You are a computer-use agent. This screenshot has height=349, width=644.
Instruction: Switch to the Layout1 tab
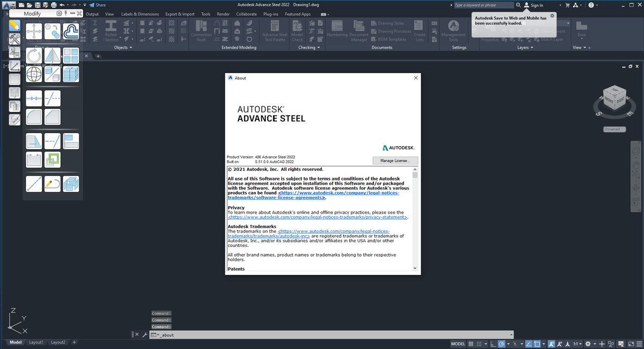36,343
